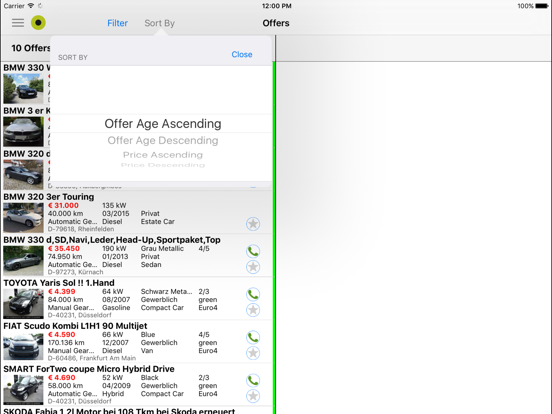This screenshot has height=414, width=552.
Task: Choose Offer Age Descending option
Action: tap(163, 140)
